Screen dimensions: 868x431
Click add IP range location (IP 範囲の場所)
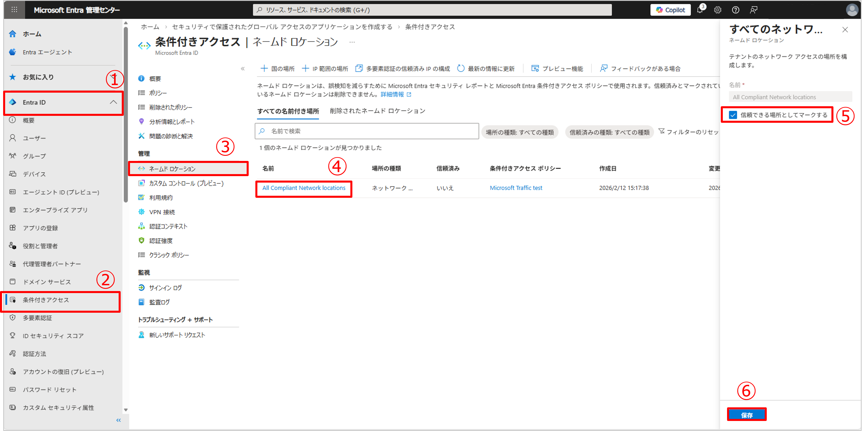pos(325,69)
